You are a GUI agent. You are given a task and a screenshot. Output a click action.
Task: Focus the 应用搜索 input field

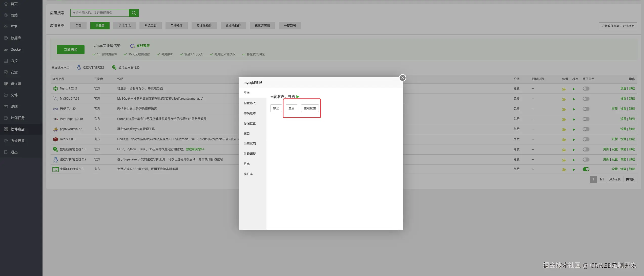(99, 13)
